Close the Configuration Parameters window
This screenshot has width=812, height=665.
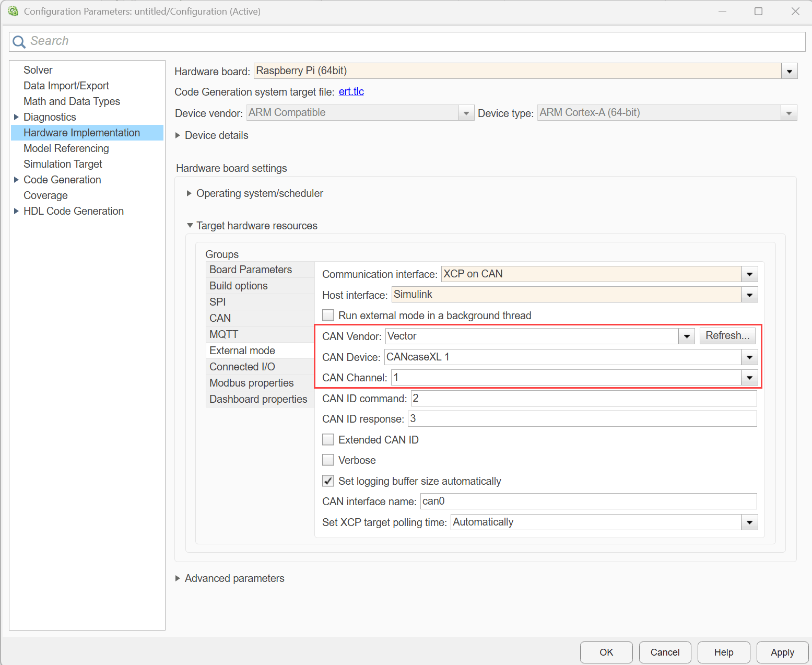[795, 11]
